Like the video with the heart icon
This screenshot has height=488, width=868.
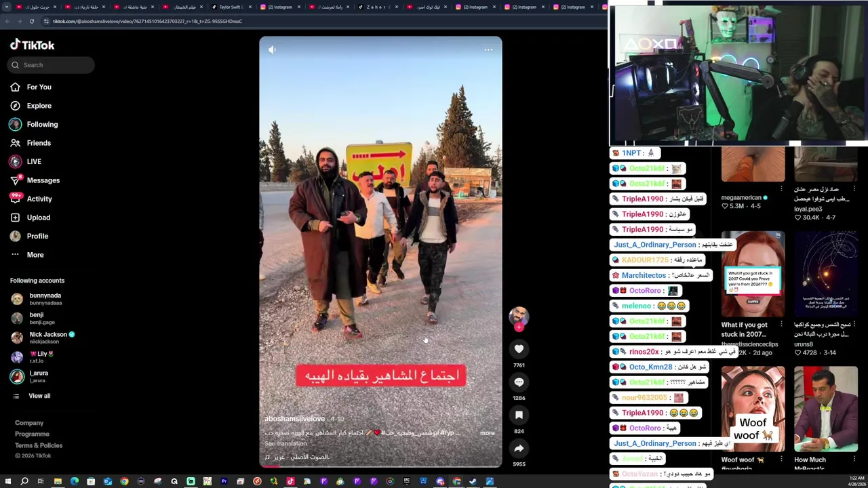pyautogui.click(x=519, y=348)
